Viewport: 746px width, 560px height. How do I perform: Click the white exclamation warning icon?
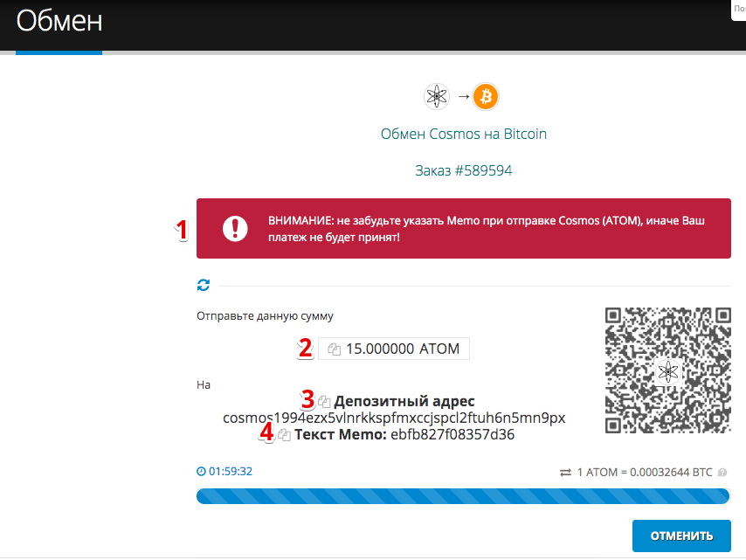pyautogui.click(x=235, y=228)
